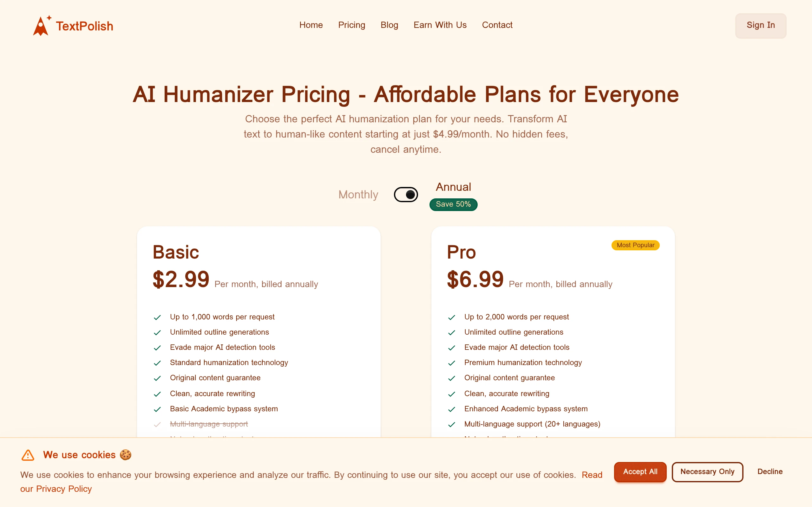Click the checkmark next to 'Up to 1,000 words per request'
Screen dimensions: 812x507
(157, 318)
